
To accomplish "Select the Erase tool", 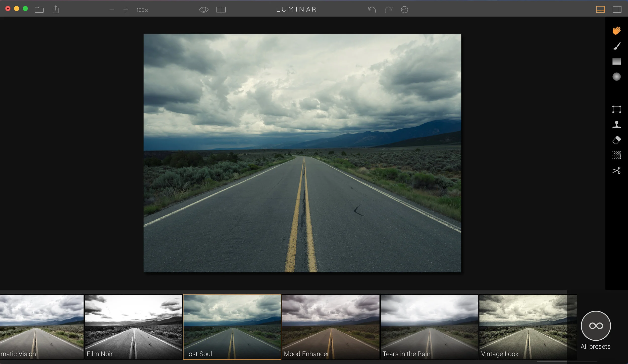I will click(616, 140).
